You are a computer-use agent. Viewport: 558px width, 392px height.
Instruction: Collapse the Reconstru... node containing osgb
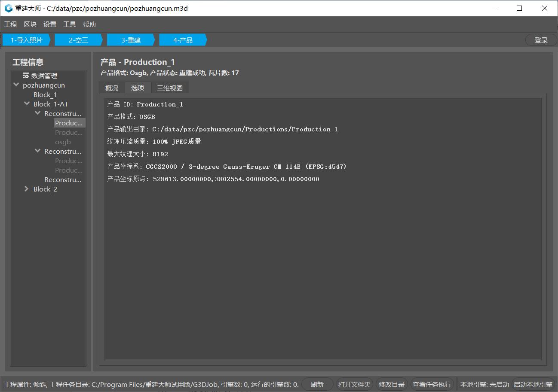pos(38,113)
